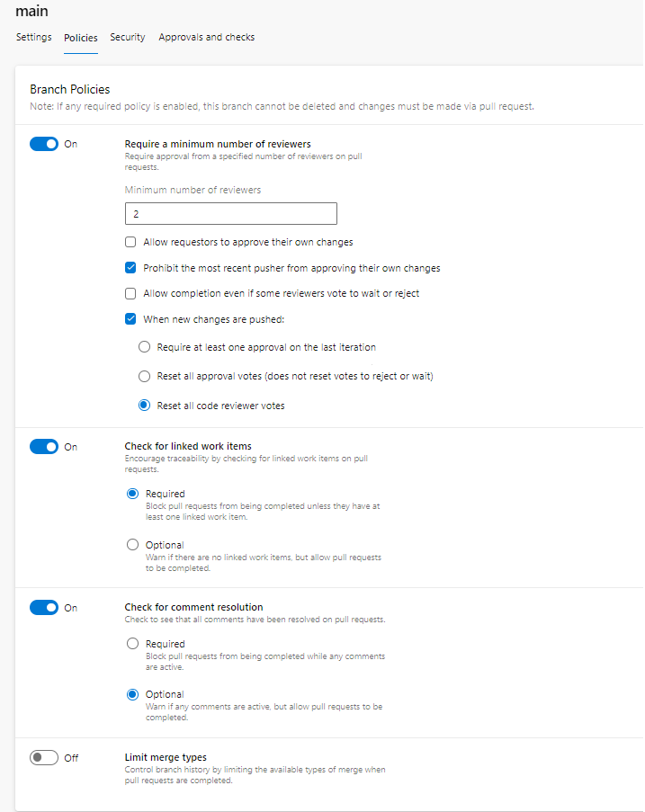Select Required for linked work items
The width and height of the screenshot is (645, 812).
coord(132,494)
